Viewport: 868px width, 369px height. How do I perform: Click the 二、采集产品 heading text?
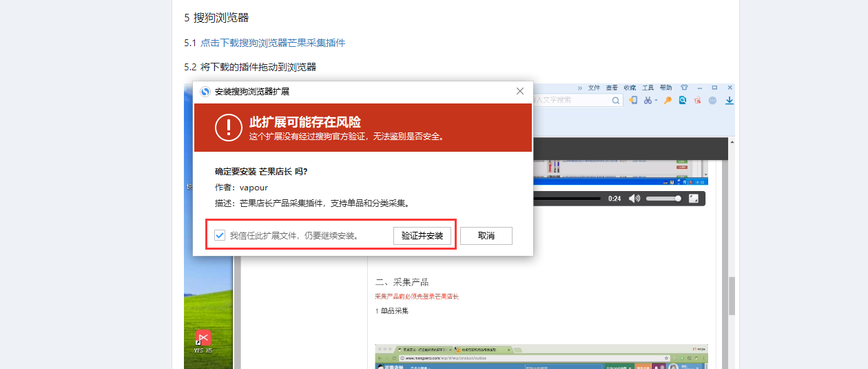point(402,282)
